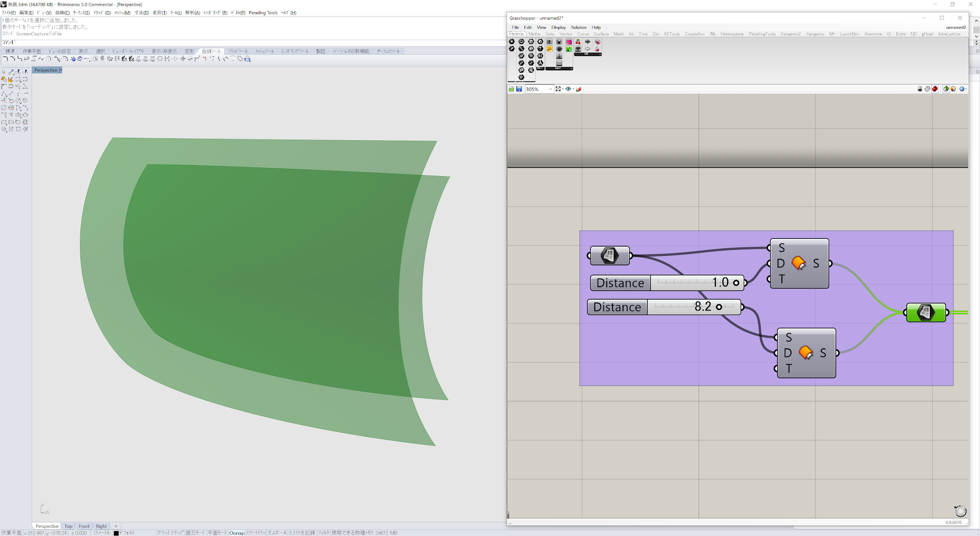Switch to the Top viewport tab

68,526
